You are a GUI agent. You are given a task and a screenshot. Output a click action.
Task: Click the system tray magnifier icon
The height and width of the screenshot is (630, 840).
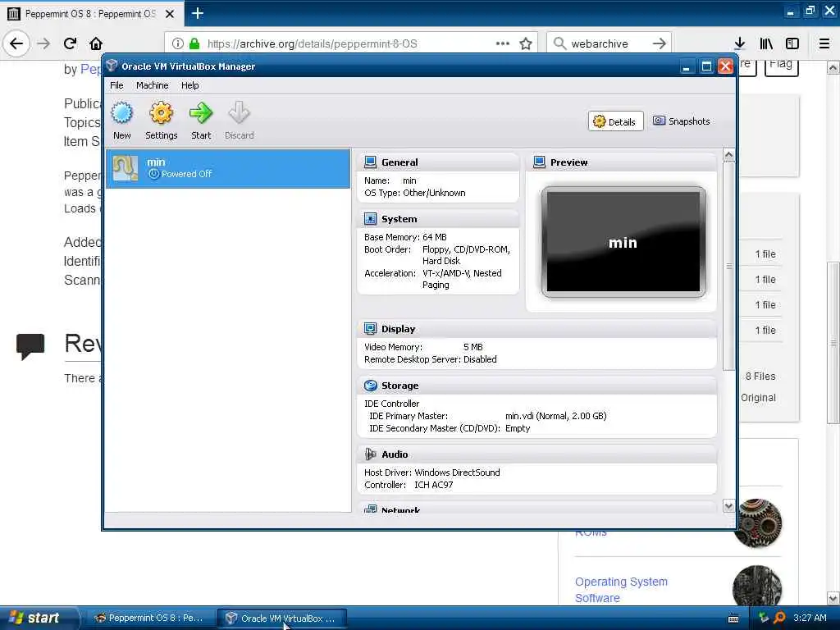coord(779,618)
